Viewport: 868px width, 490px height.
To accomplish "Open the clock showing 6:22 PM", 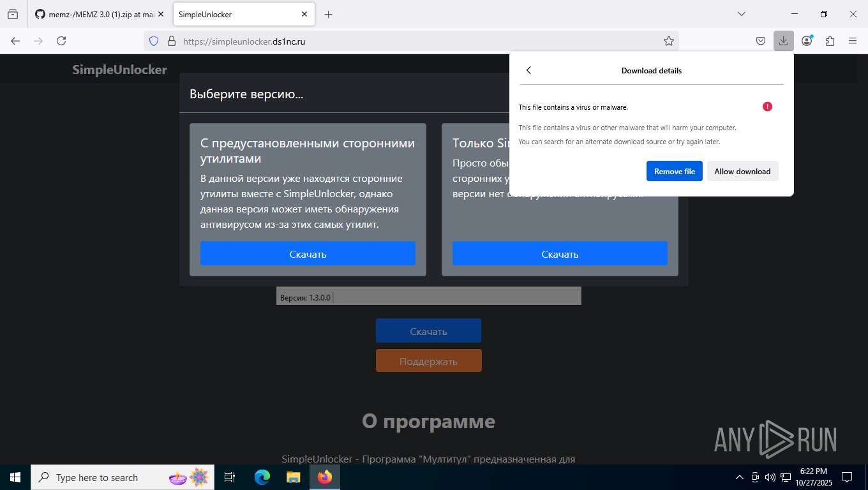I will pyautogui.click(x=813, y=477).
